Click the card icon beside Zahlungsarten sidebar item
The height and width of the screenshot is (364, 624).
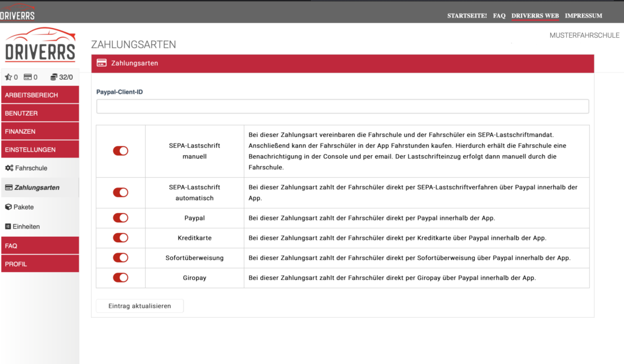9,187
